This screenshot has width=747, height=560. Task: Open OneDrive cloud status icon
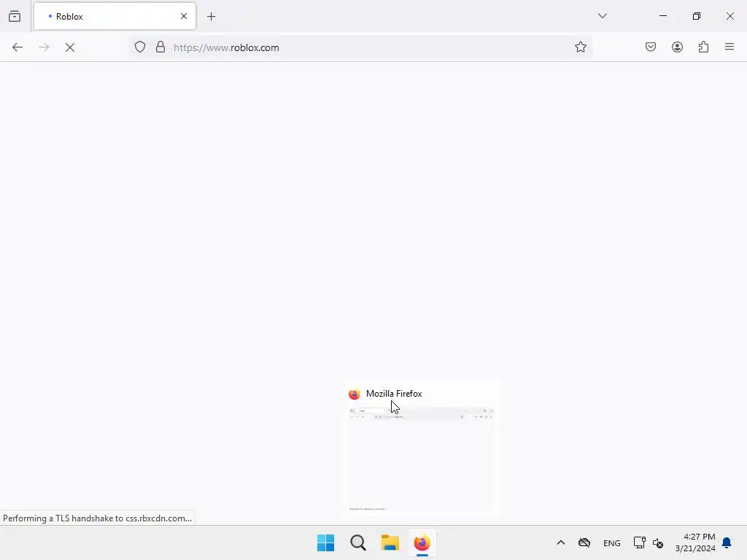584,542
